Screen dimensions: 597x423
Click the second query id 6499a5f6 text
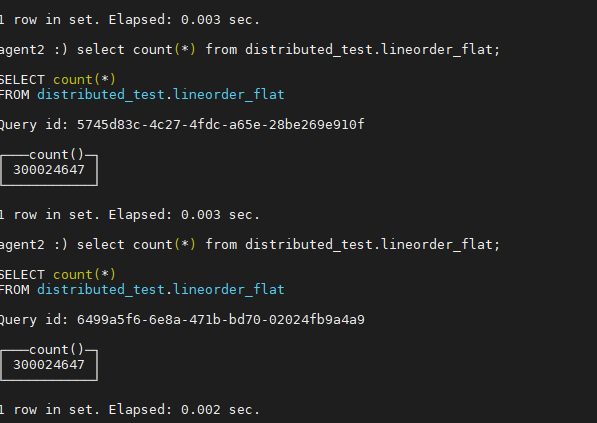click(x=220, y=319)
